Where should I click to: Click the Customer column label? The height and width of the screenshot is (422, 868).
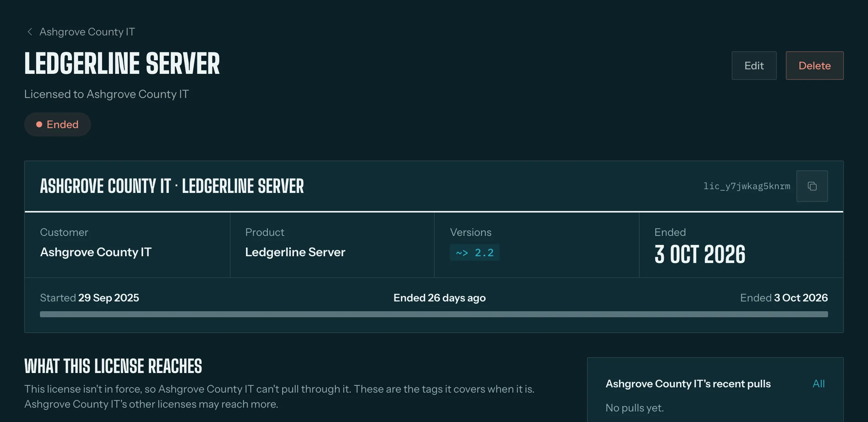click(x=64, y=232)
